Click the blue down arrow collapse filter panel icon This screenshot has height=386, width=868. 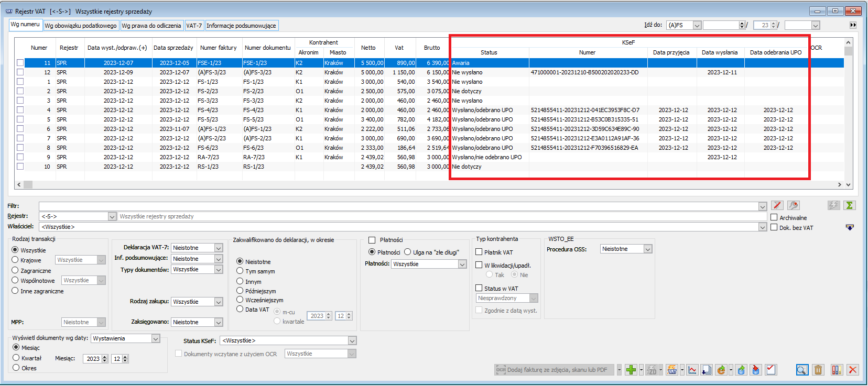(x=850, y=227)
